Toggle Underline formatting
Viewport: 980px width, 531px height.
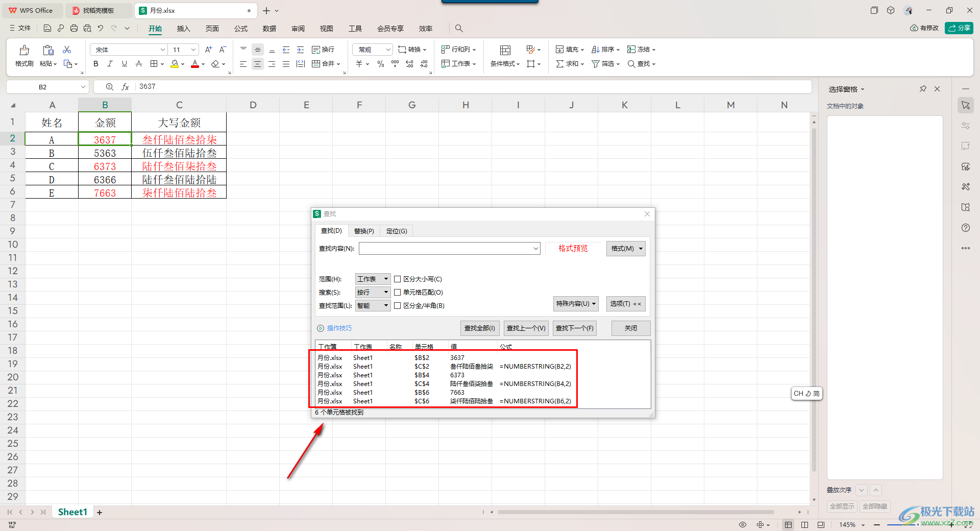tap(124, 64)
